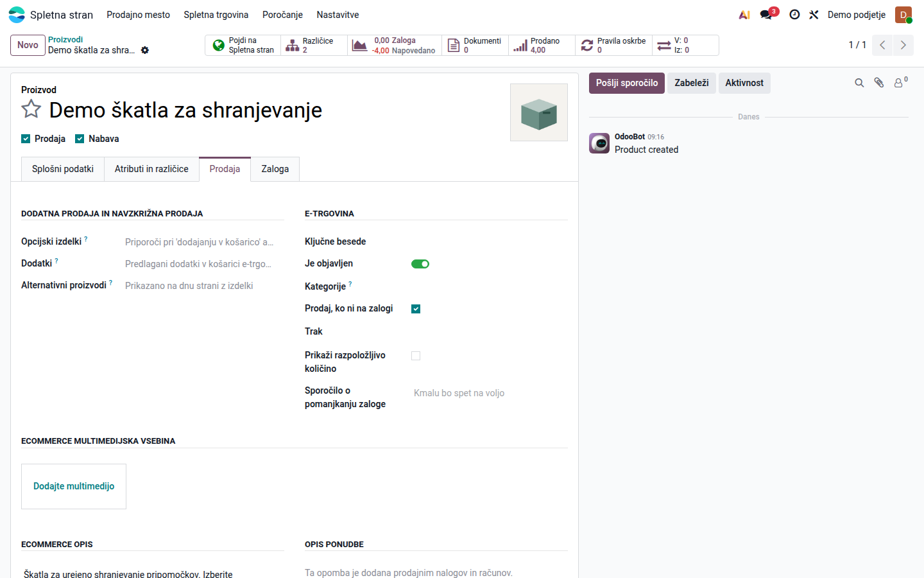Click the gear actions icon beside product name
Viewport: 924px width, 578px height.
145,50
